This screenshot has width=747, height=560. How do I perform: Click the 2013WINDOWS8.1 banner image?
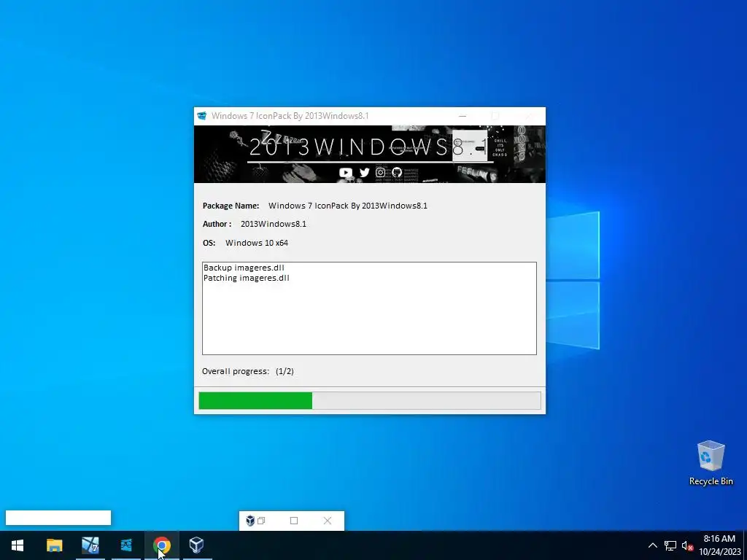pyautogui.click(x=370, y=155)
